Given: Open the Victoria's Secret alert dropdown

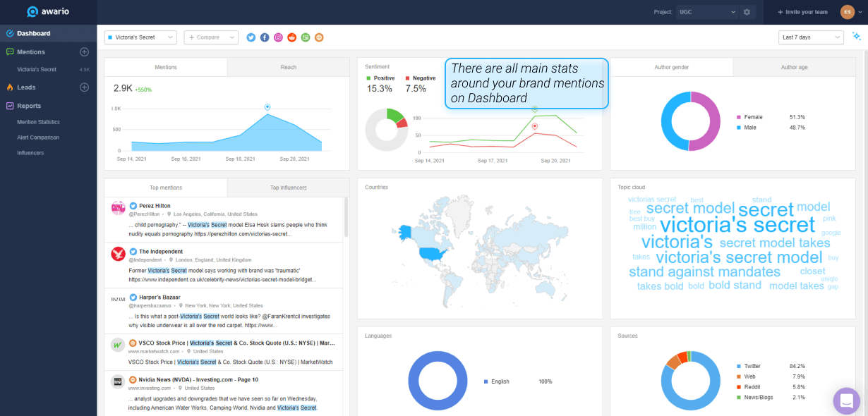Looking at the screenshot, I should click(x=140, y=37).
